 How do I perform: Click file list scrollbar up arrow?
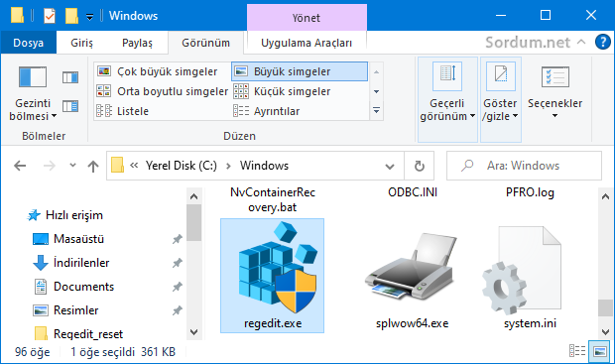[x=606, y=196]
